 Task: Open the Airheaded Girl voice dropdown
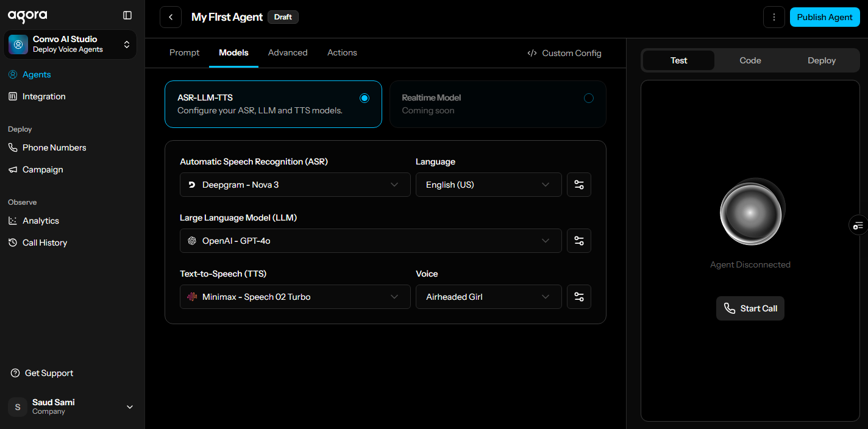pyautogui.click(x=488, y=297)
